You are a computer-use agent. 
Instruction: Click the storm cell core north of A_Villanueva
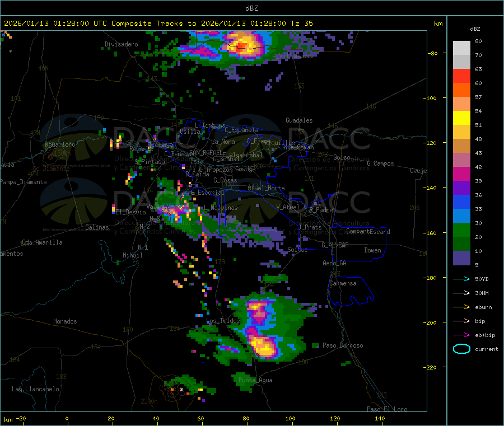tap(244, 44)
